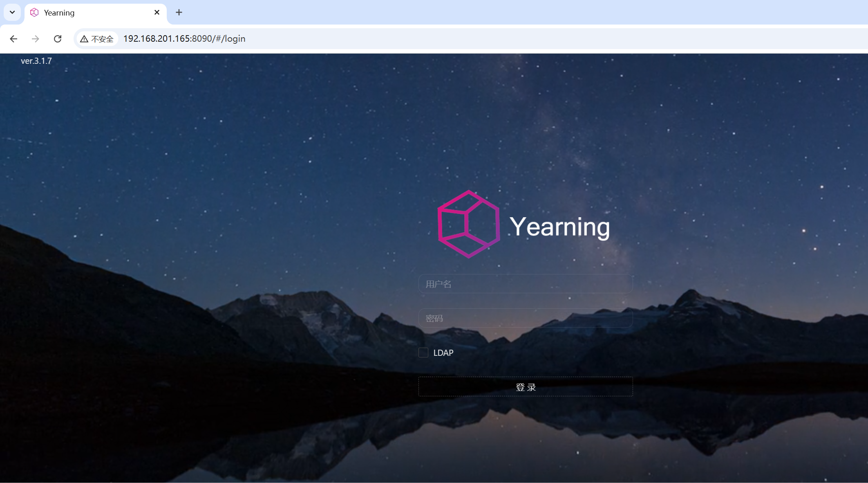Click the ver.3.1.7 version text
Image resolution: width=868 pixels, height=483 pixels.
(x=36, y=61)
